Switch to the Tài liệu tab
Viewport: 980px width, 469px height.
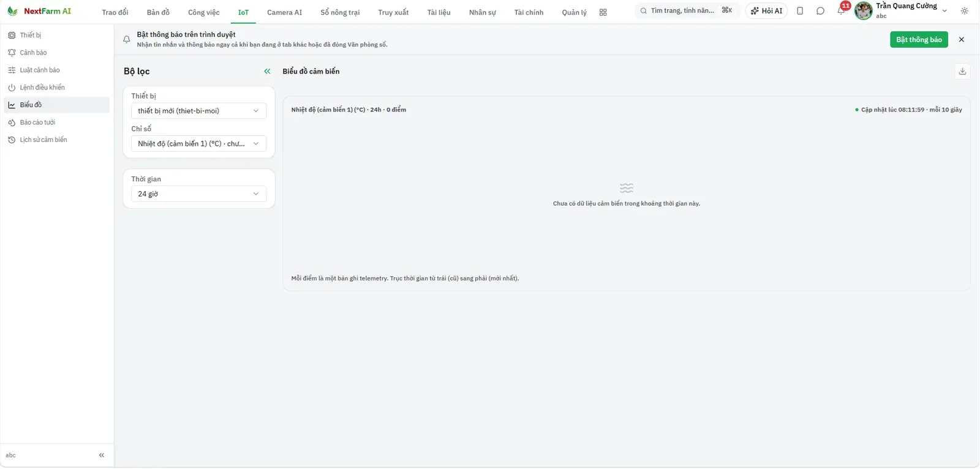439,12
